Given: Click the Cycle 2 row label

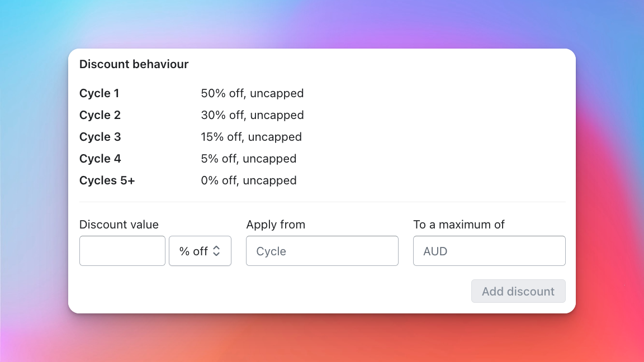Looking at the screenshot, I should click(x=100, y=115).
